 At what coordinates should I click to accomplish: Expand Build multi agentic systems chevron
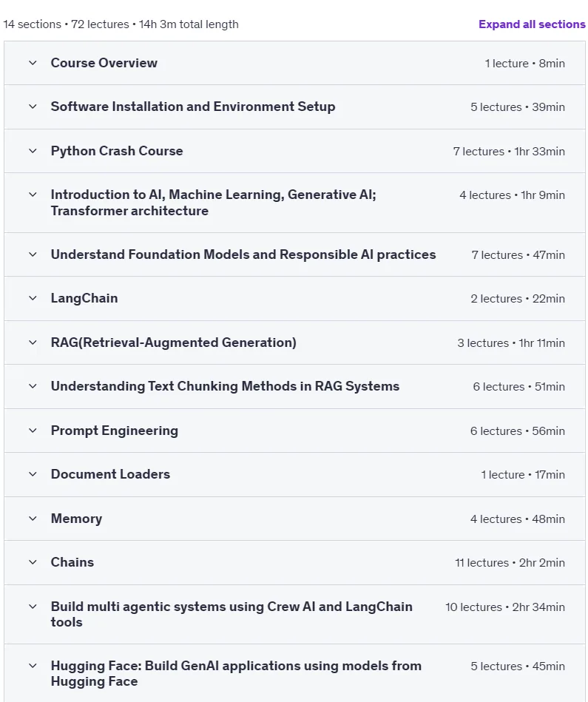pos(33,607)
